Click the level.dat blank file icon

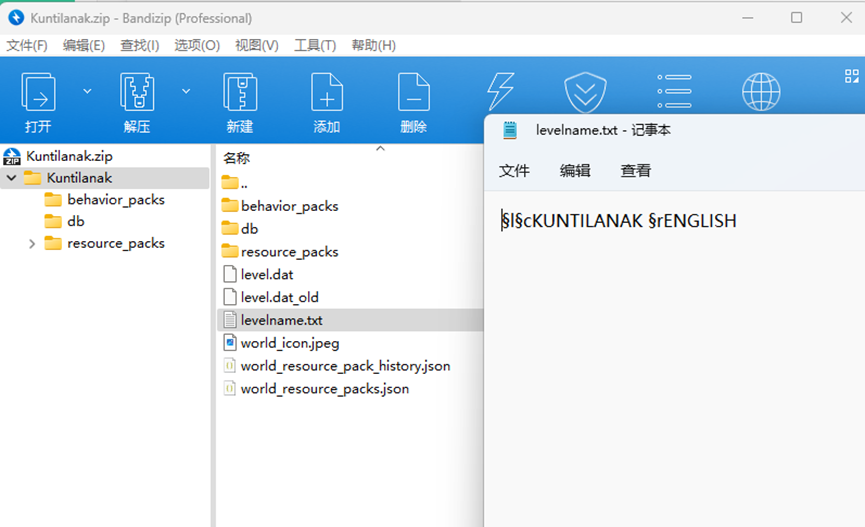[230, 274]
